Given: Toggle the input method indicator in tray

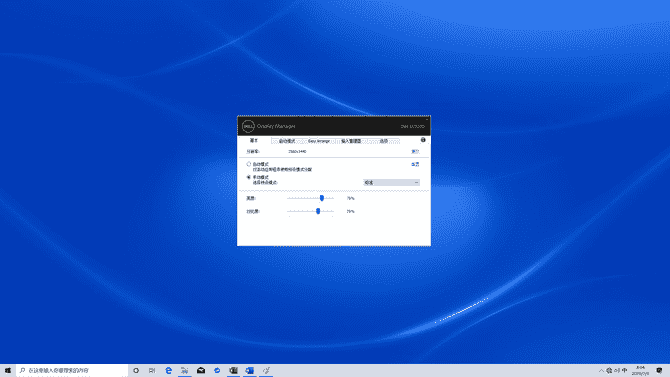Looking at the screenshot, I should [x=625, y=371].
